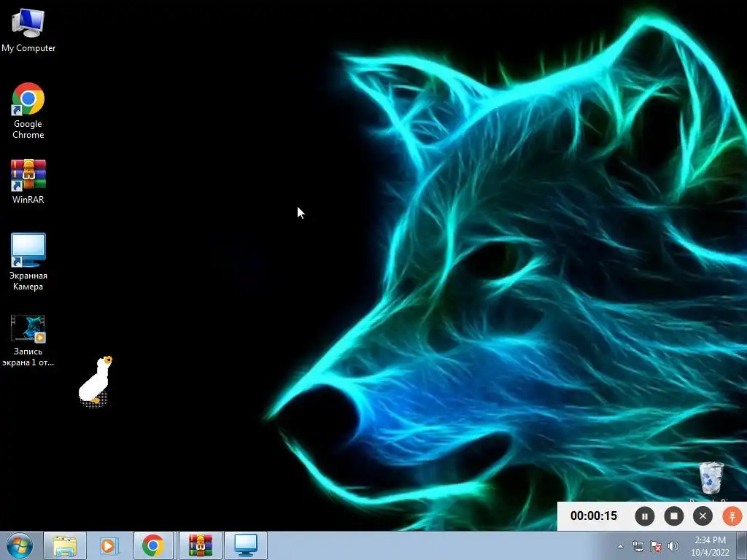Stop the screen recording
747x560 pixels.
point(673,516)
